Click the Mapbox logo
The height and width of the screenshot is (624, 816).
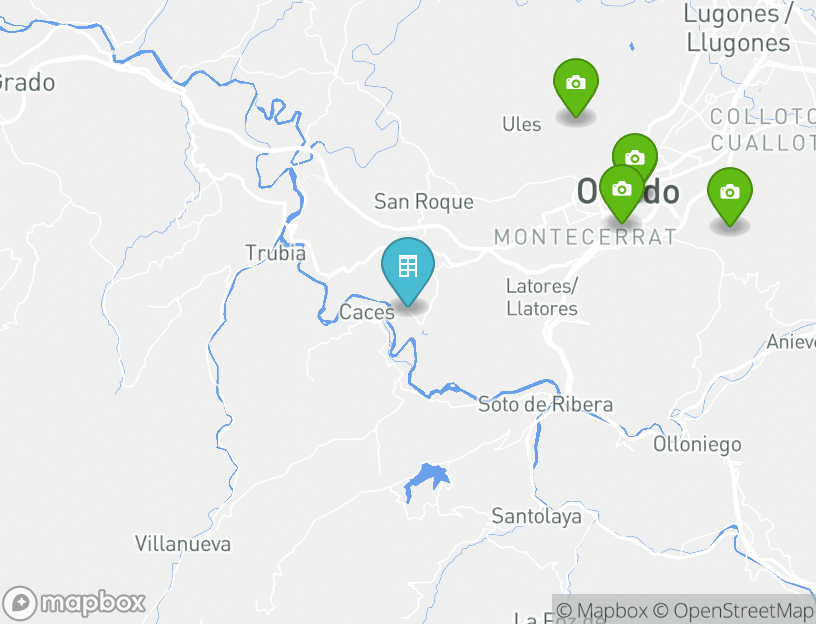73,603
